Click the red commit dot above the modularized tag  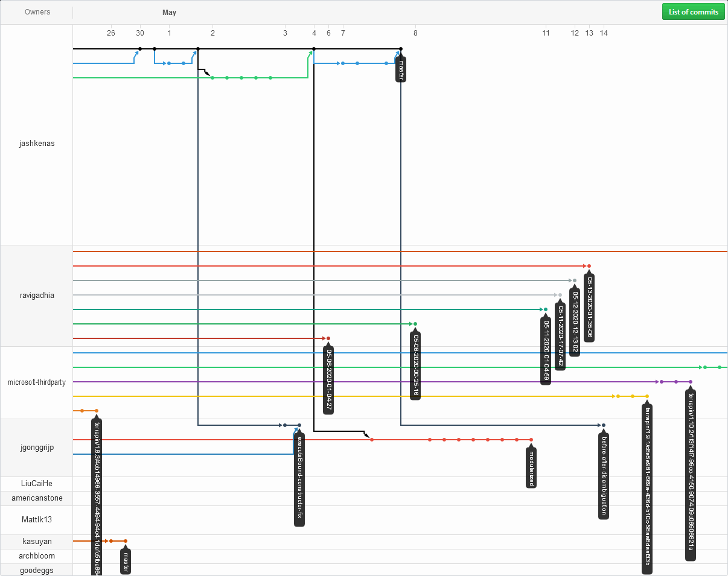(531, 440)
